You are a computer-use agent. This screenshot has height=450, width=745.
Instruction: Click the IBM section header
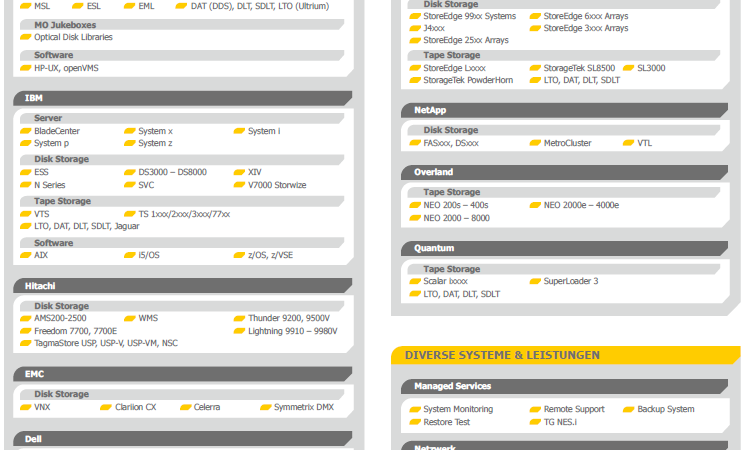click(x=182, y=98)
